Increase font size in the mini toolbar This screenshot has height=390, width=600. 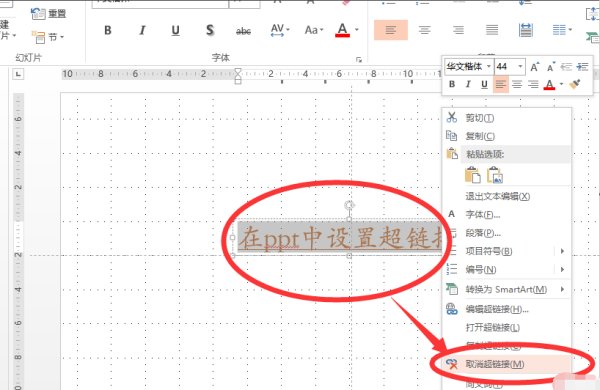point(535,67)
